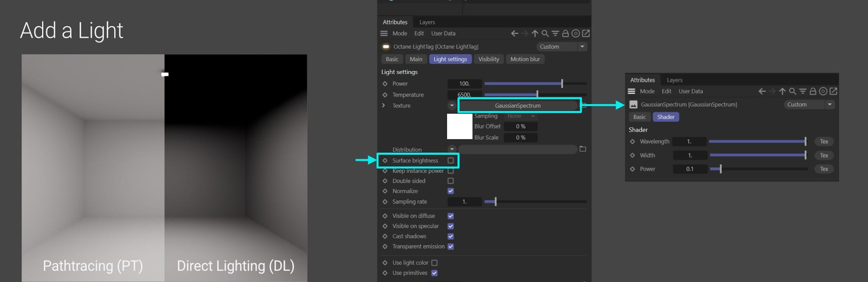Click folder icon beside Distribution field
Screen dimensions: 868x282
point(583,149)
